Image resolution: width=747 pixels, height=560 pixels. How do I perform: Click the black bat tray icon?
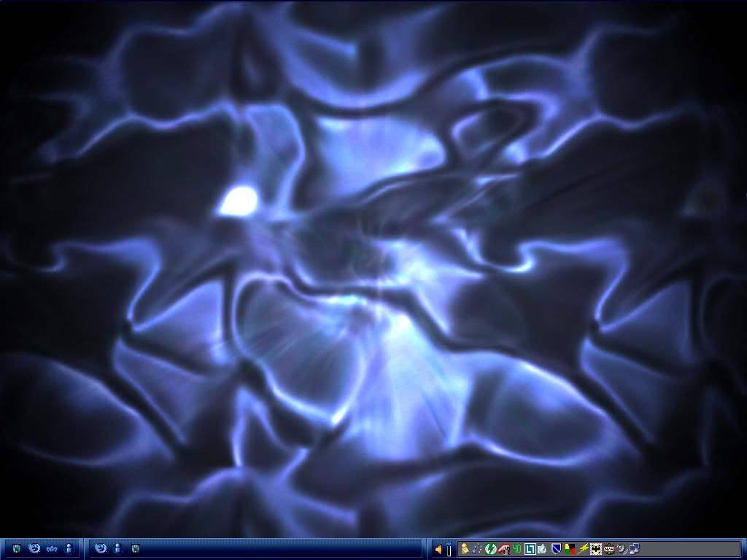point(595,549)
